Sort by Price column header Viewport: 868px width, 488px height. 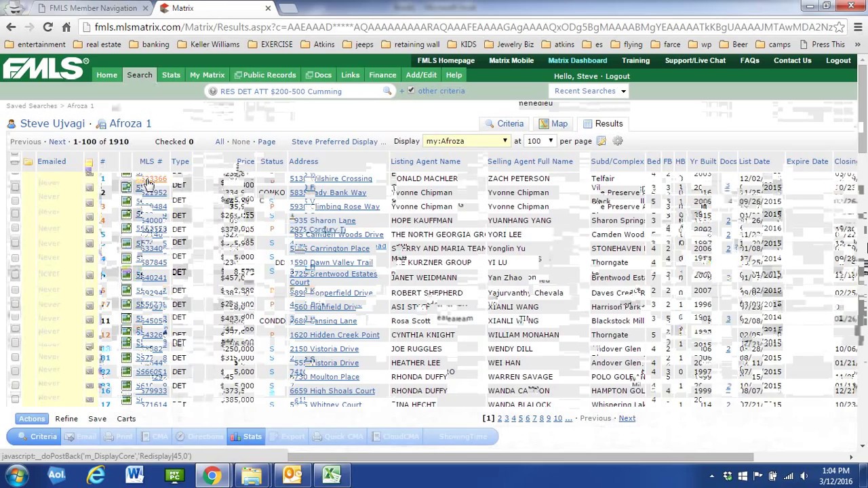pyautogui.click(x=245, y=161)
